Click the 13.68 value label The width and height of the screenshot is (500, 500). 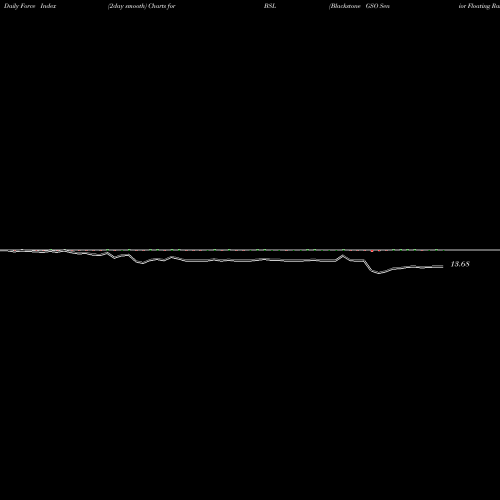[x=460, y=264]
